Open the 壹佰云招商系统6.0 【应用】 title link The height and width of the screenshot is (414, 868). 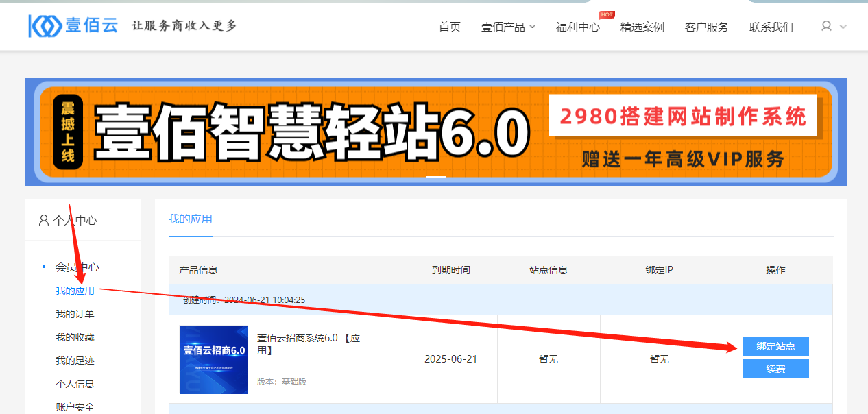pyautogui.click(x=309, y=343)
